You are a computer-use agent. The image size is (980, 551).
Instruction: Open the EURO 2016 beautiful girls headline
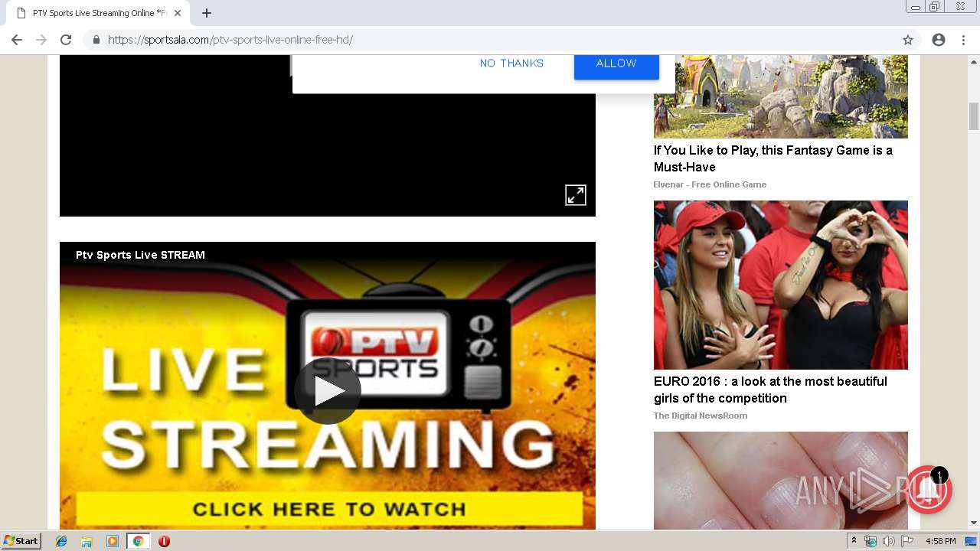click(x=770, y=390)
